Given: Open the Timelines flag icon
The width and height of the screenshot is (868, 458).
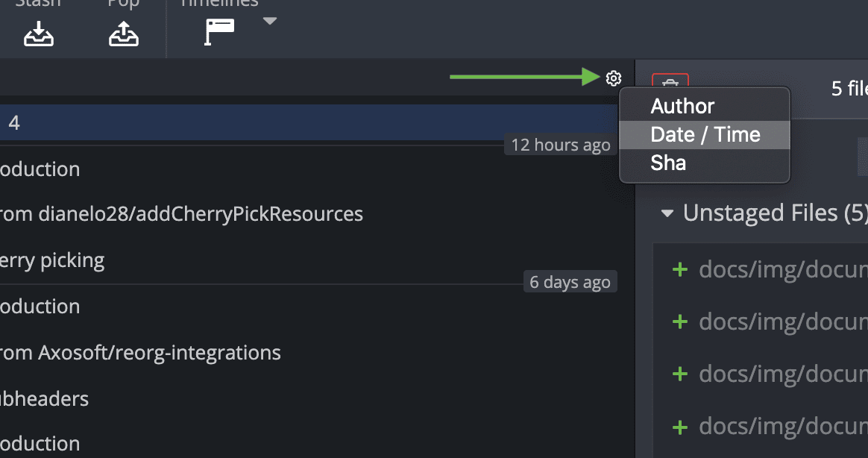Looking at the screenshot, I should tap(220, 31).
